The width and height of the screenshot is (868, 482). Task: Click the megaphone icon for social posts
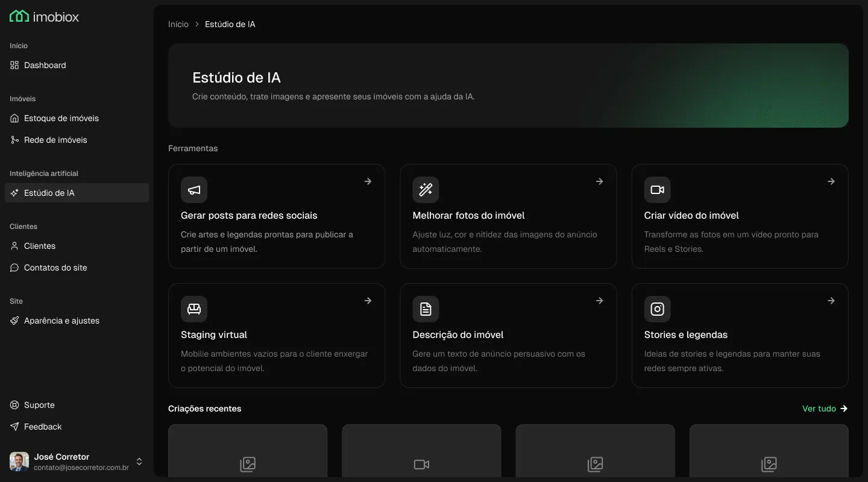click(x=194, y=190)
